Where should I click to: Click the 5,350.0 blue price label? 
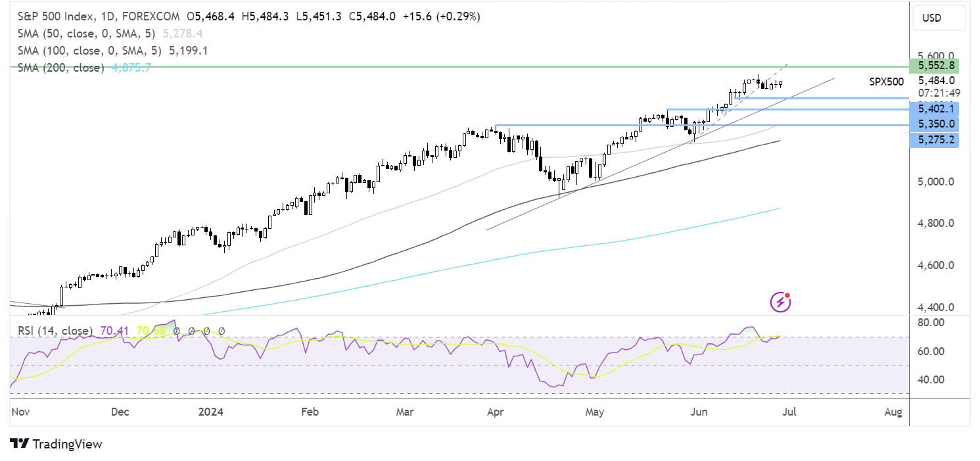(x=933, y=124)
